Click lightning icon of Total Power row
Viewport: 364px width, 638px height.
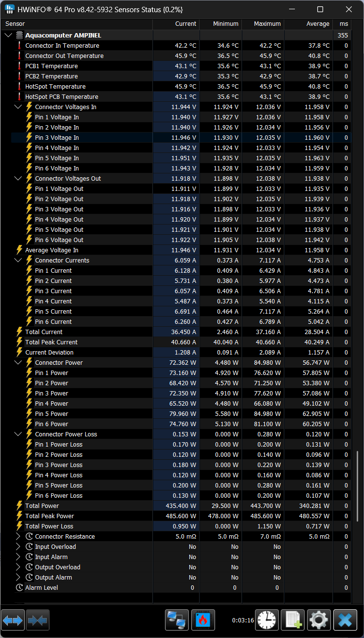pos(19,506)
